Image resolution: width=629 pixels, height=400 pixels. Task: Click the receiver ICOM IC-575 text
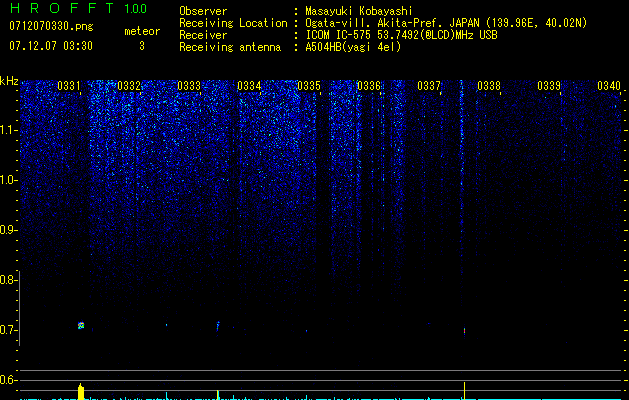pos(340,35)
